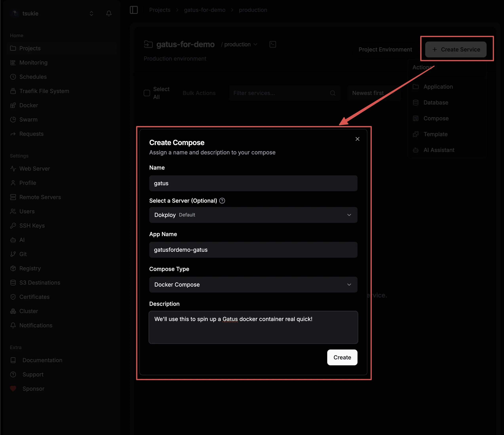Screen dimensions: 504x435
Task: Choose Template in the Actions menu
Action: (435, 134)
